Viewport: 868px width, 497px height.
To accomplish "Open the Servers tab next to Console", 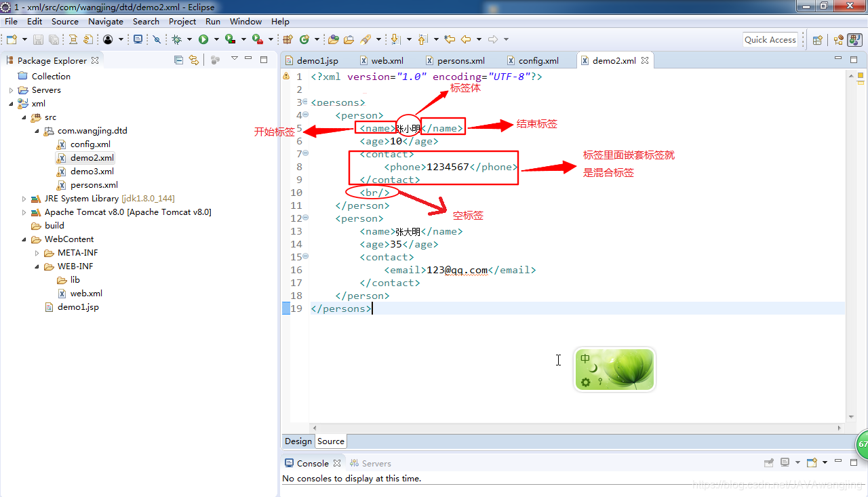I will click(x=370, y=464).
